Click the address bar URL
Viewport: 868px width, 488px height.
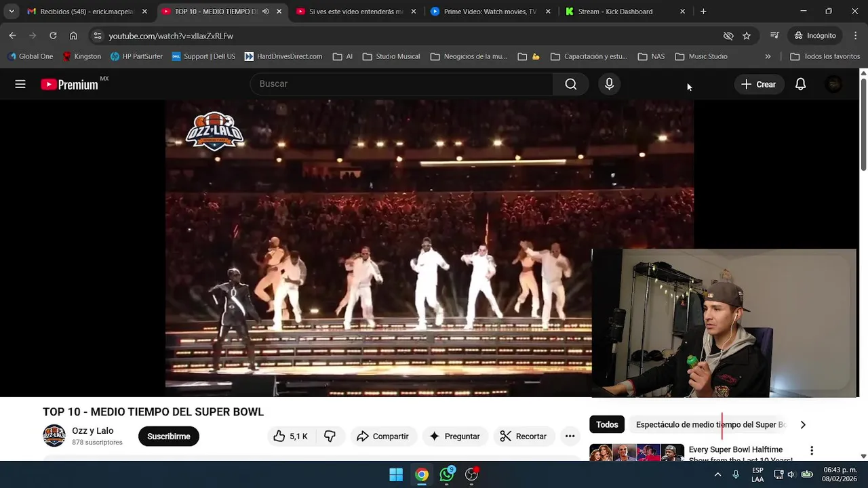tap(171, 36)
